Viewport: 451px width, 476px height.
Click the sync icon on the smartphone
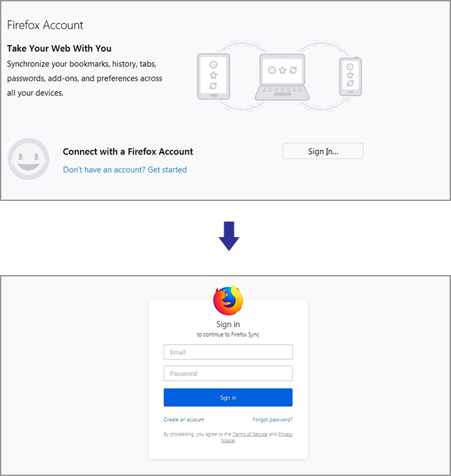tap(350, 83)
